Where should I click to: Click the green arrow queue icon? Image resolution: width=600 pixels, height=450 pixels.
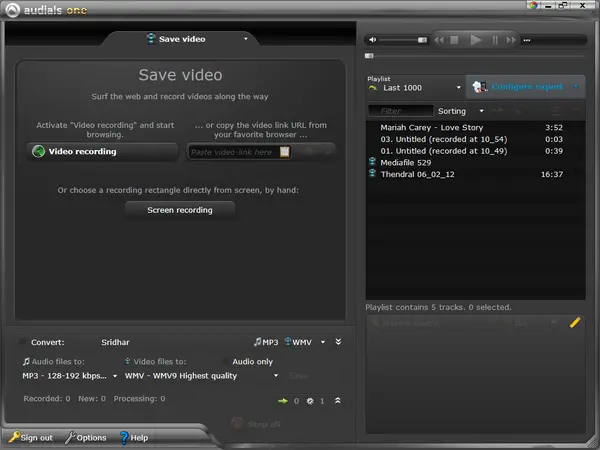coord(283,401)
